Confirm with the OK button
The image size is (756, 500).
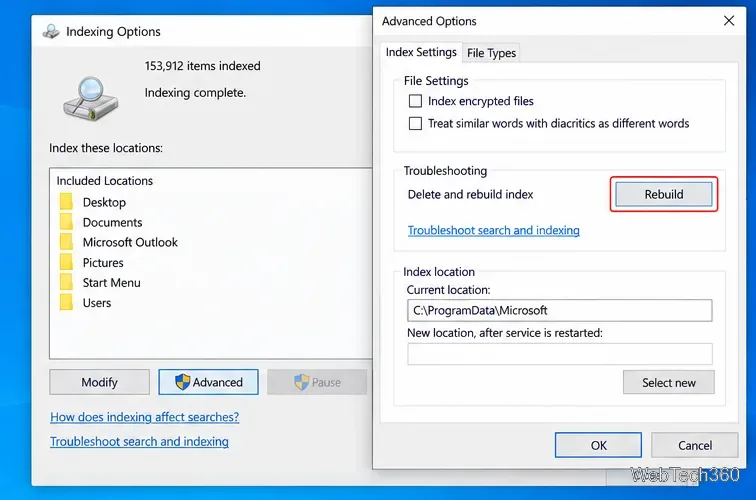(x=598, y=445)
